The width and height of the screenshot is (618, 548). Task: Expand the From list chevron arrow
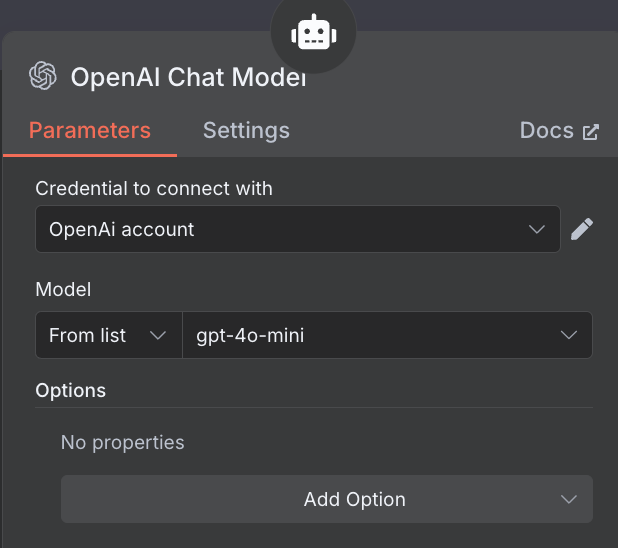click(158, 336)
